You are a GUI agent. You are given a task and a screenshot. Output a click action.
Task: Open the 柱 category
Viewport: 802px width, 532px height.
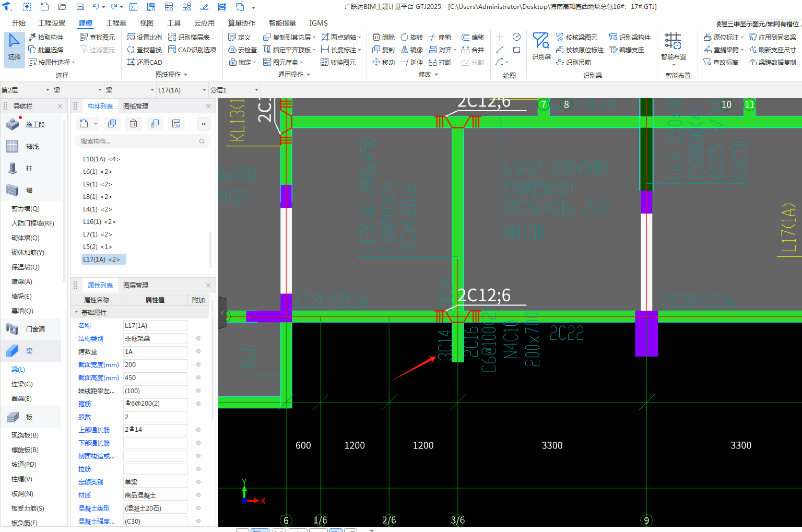click(31, 168)
